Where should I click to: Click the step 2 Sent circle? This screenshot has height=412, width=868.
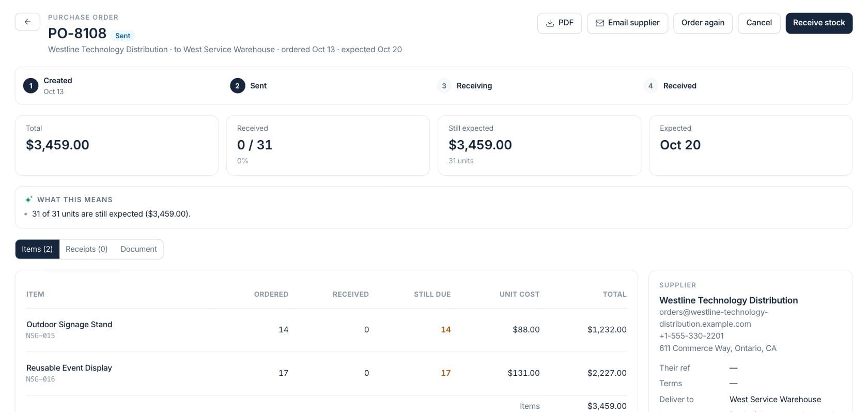(237, 86)
